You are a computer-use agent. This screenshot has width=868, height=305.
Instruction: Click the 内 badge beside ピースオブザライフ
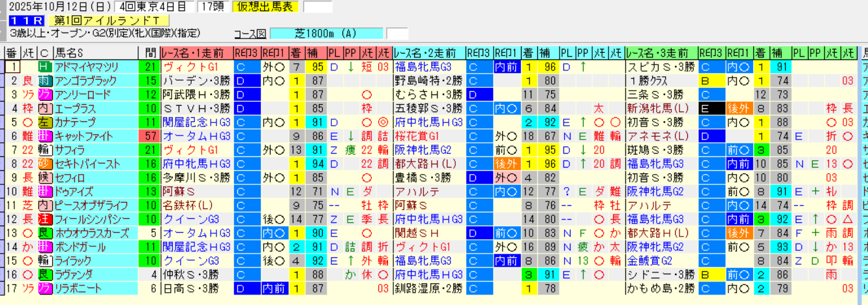coord(45,206)
